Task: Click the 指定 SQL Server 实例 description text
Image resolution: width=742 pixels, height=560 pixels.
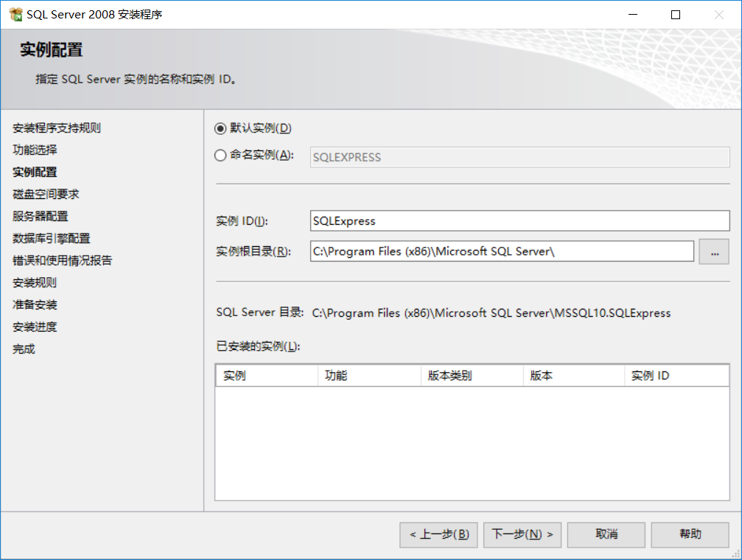Action: [x=136, y=79]
